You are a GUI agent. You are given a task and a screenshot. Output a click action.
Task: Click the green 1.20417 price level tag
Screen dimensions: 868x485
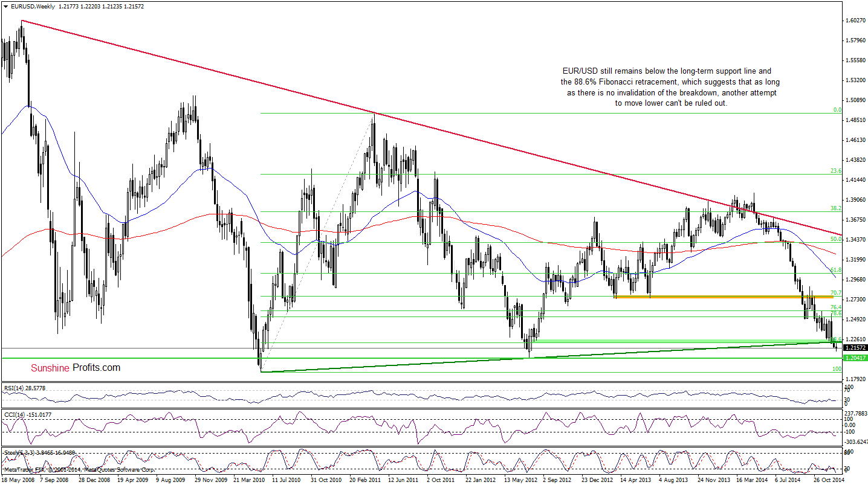point(855,358)
